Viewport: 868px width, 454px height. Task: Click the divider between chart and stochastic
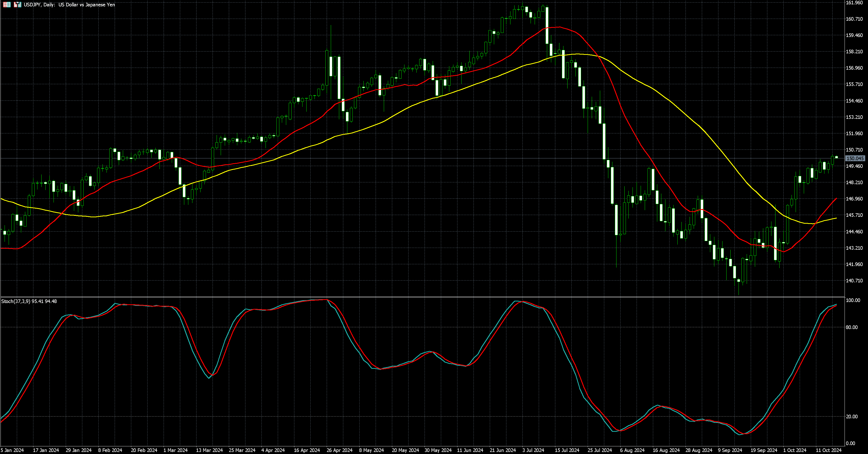pyautogui.click(x=421, y=297)
